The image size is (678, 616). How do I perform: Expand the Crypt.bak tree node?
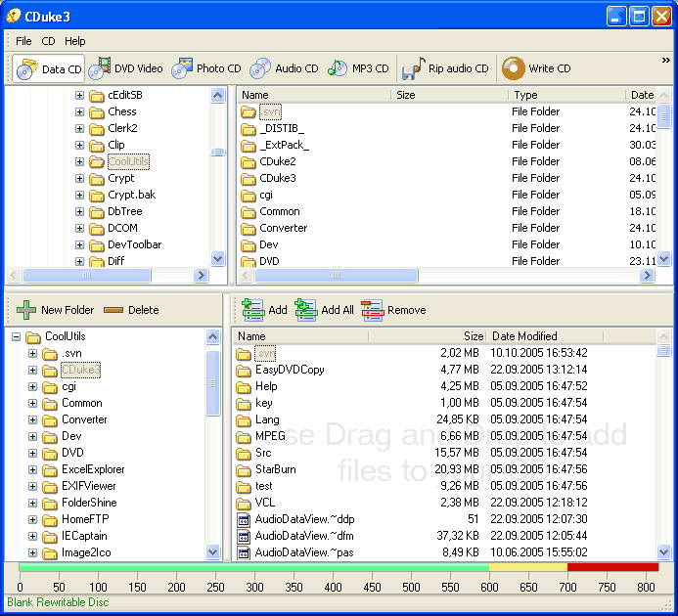coord(79,195)
